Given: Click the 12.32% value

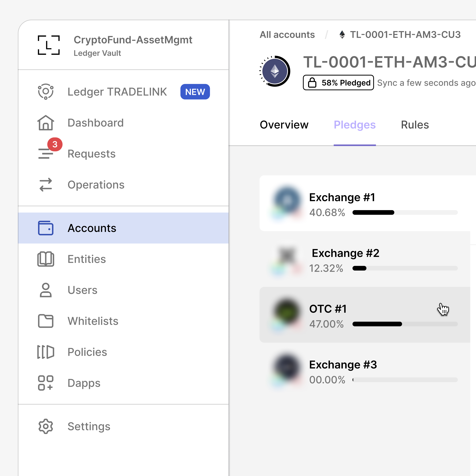Looking at the screenshot, I should (x=326, y=268).
